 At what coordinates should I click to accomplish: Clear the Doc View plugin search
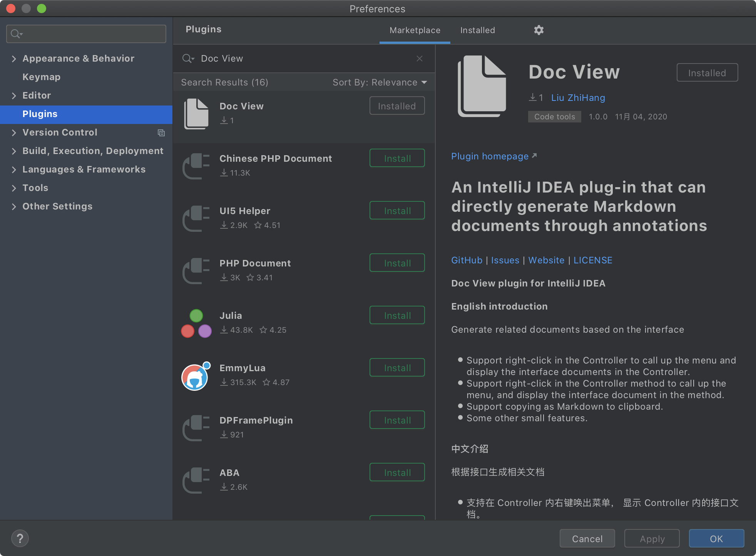click(420, 59)
